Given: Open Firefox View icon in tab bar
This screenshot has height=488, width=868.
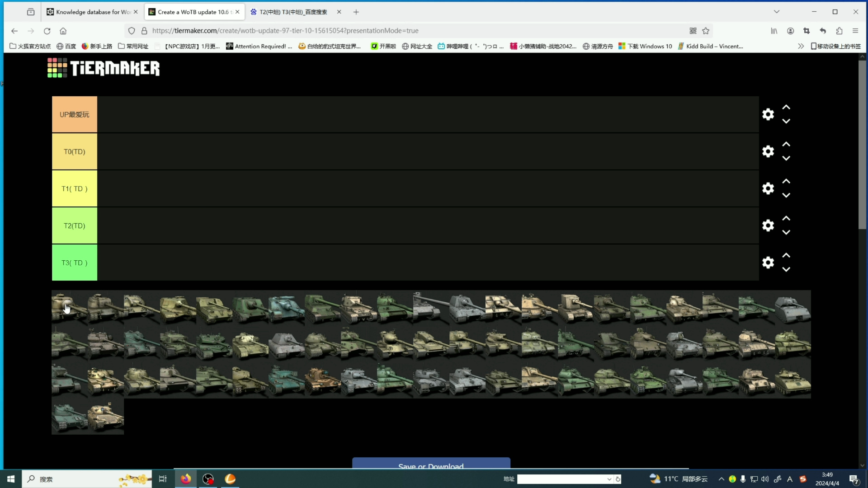Looking at the screenshot, I should click(x=31, y=12).
